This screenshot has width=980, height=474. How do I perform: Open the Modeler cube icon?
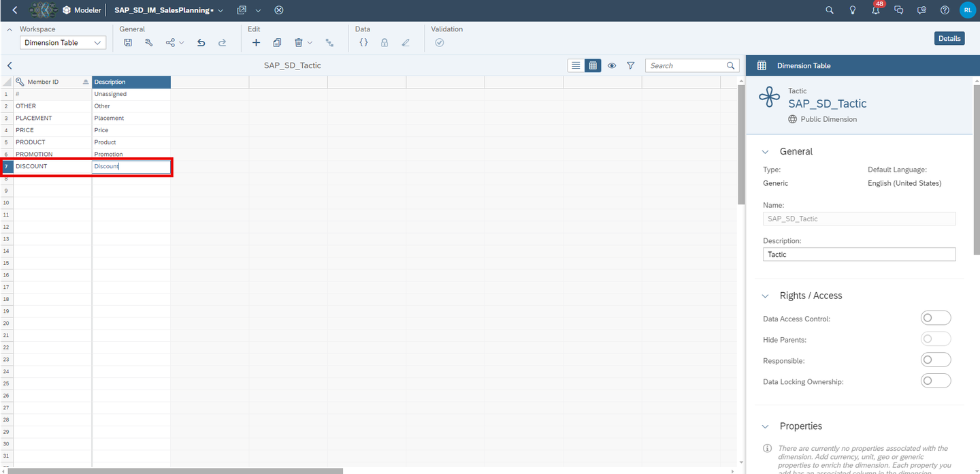[67, 10]
